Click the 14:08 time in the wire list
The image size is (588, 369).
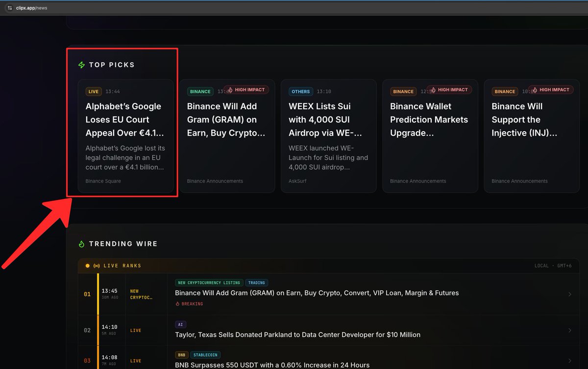pos(109,357)
